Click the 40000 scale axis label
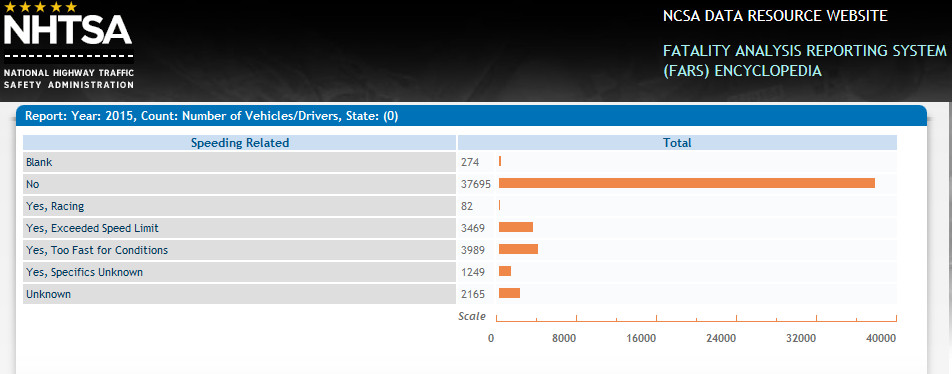This screenshot has width=952, height=374. pos(881,338)
